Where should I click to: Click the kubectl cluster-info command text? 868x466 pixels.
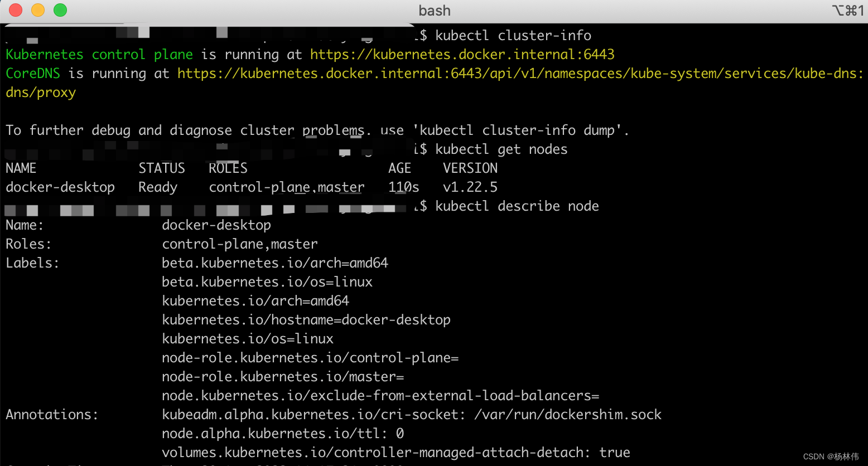(x=513, y=35)
